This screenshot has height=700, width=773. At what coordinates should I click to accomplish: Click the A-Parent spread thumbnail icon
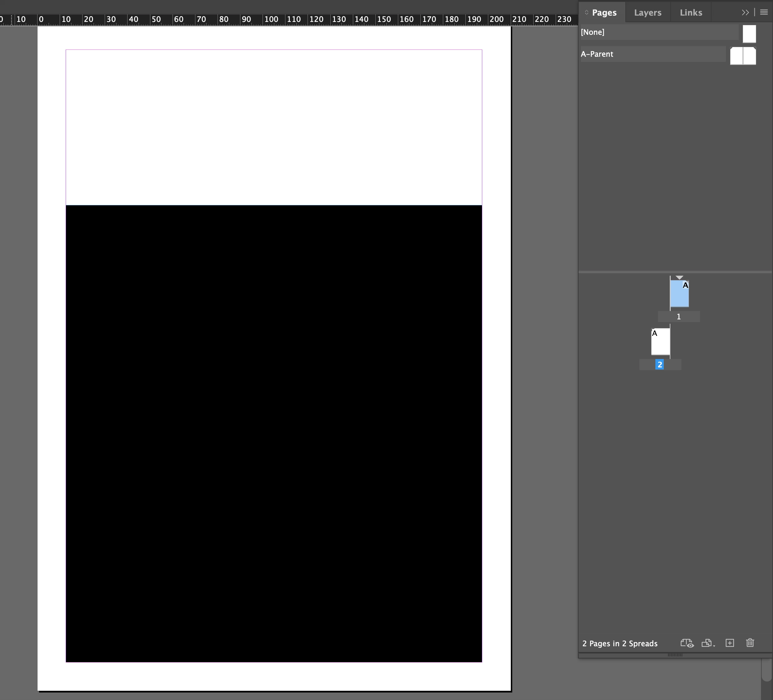click(743, 56)
